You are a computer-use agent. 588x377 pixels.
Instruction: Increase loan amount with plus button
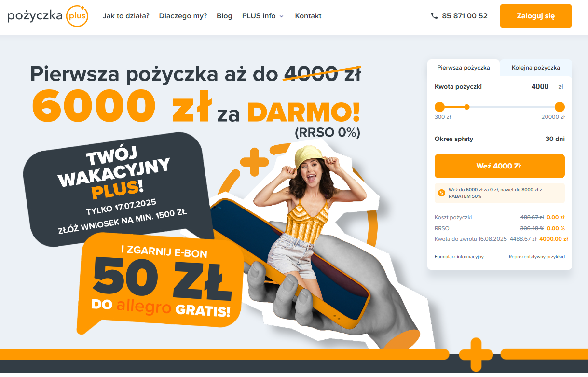(560, 107)
